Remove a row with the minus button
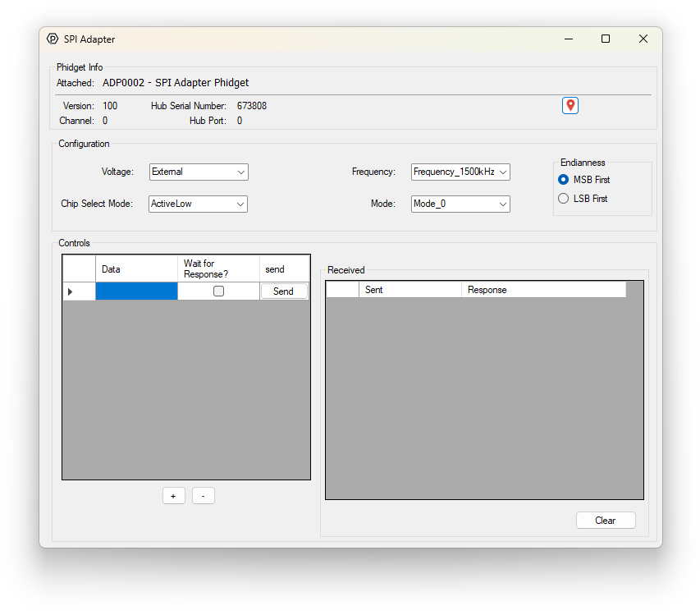The width and height of the screenshot is (700, 615). 203,496
